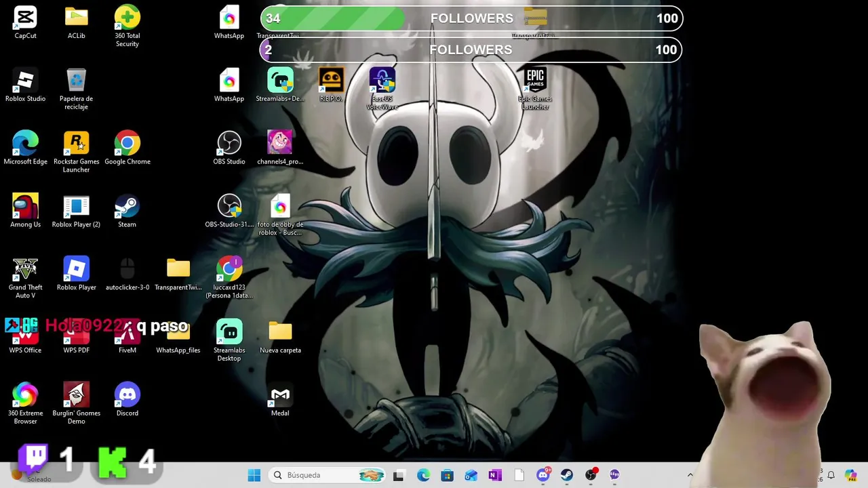Open the Among Us shortcut
868x488 pixels.
pos(25,211)
